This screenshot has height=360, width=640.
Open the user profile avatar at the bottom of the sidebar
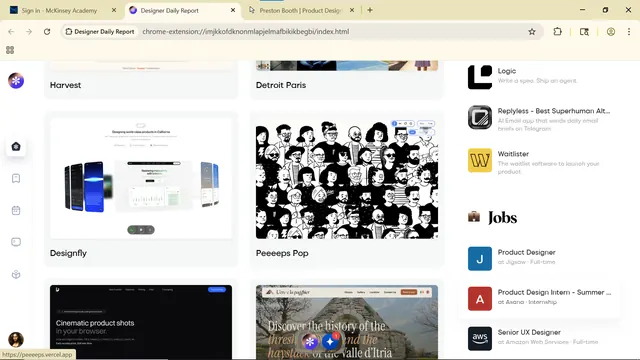coord(16,340)
